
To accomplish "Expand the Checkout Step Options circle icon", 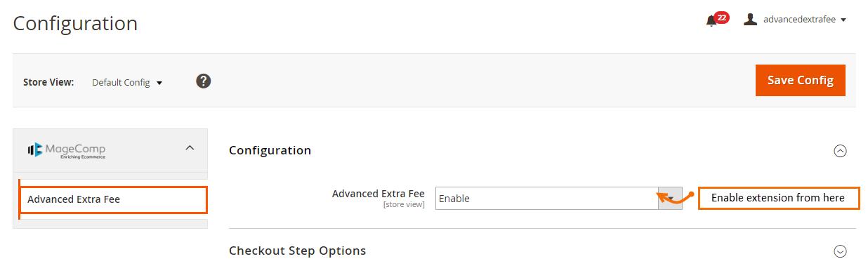I will (x=839, y=251).
